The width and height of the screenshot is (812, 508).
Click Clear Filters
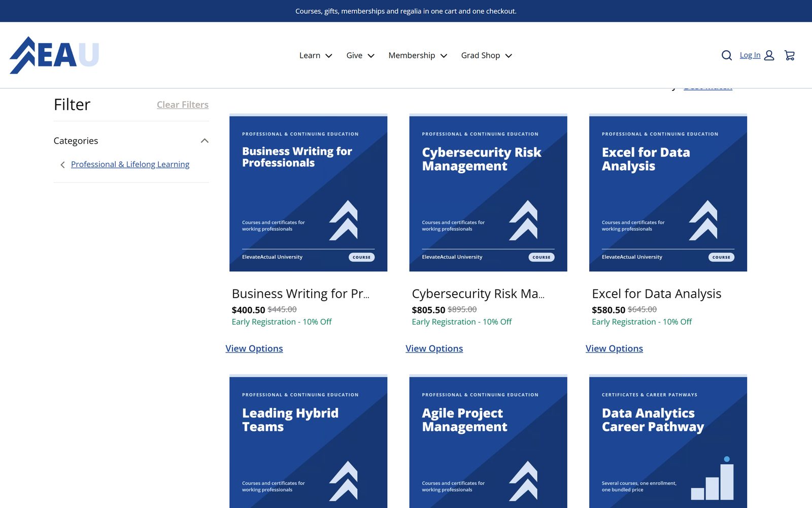click(183, 105)
